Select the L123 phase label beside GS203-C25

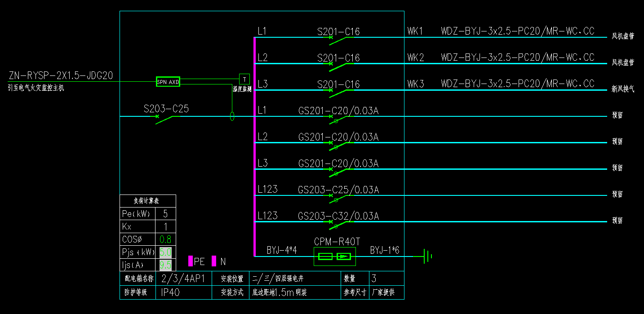[267, 189]
